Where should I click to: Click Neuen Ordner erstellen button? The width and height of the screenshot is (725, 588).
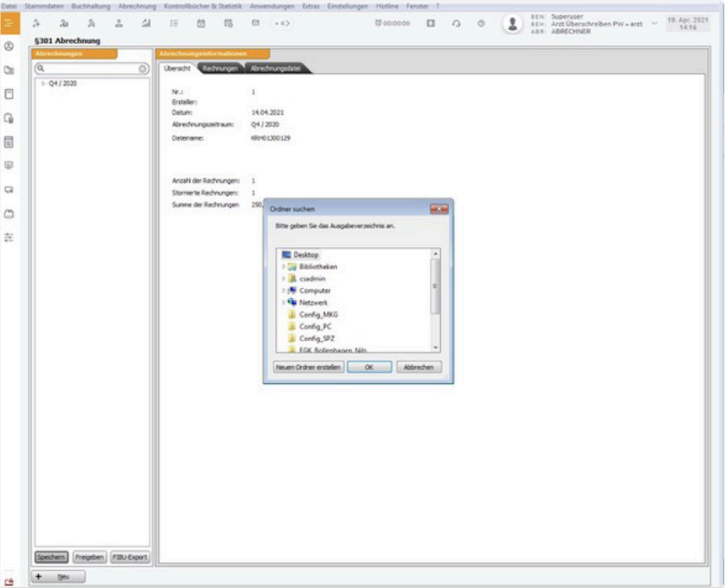309,367
